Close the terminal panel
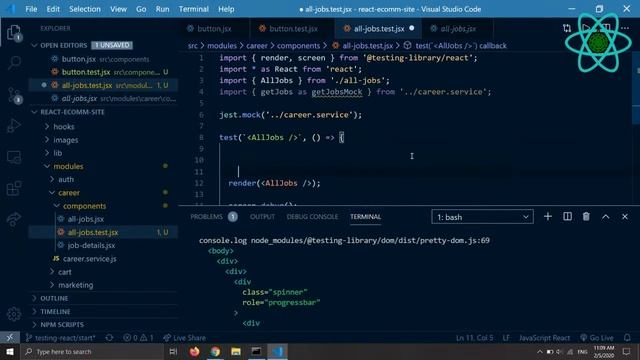Image resolution: width=640 pixels, height=360 pixels. [625, 216]
